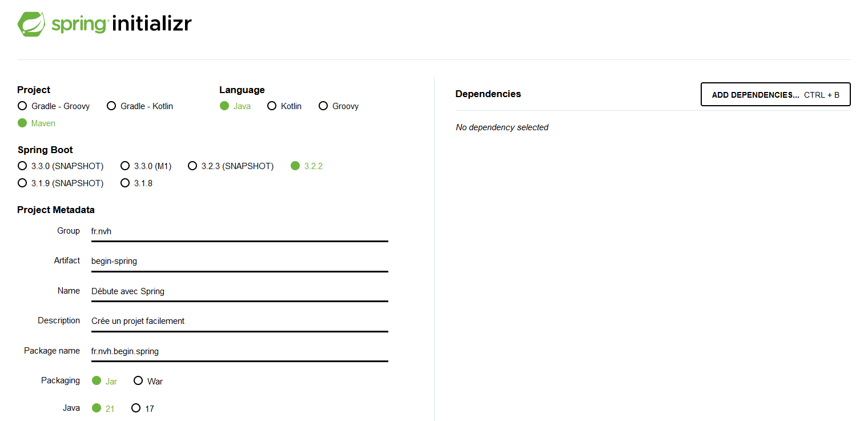Click the Spring Initializr logo
Screen dimensions: 868x421
click(105, 24)
